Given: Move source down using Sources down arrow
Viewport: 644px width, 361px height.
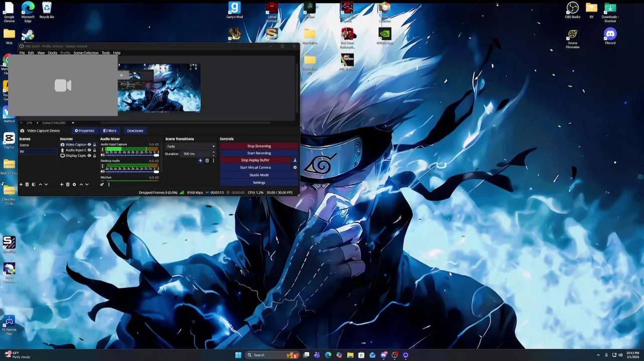Looking at the screenshot, I should click(x=87, y=185).
